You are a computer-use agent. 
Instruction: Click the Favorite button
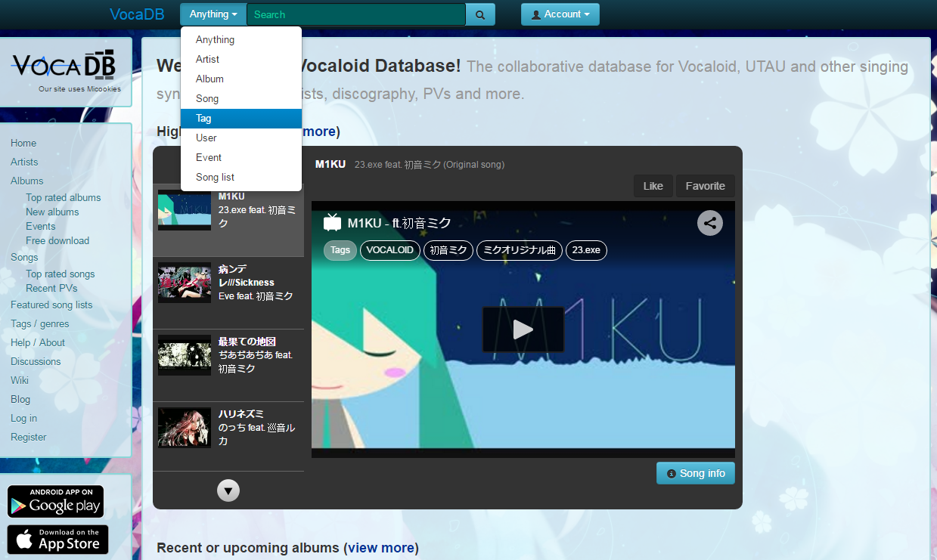pyautogui.click(x=706, y=186)
